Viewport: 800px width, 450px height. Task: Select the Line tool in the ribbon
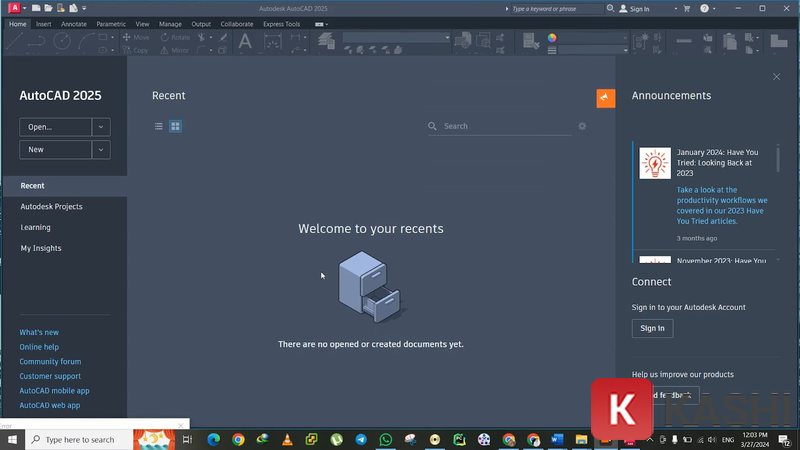click(14, 41)
